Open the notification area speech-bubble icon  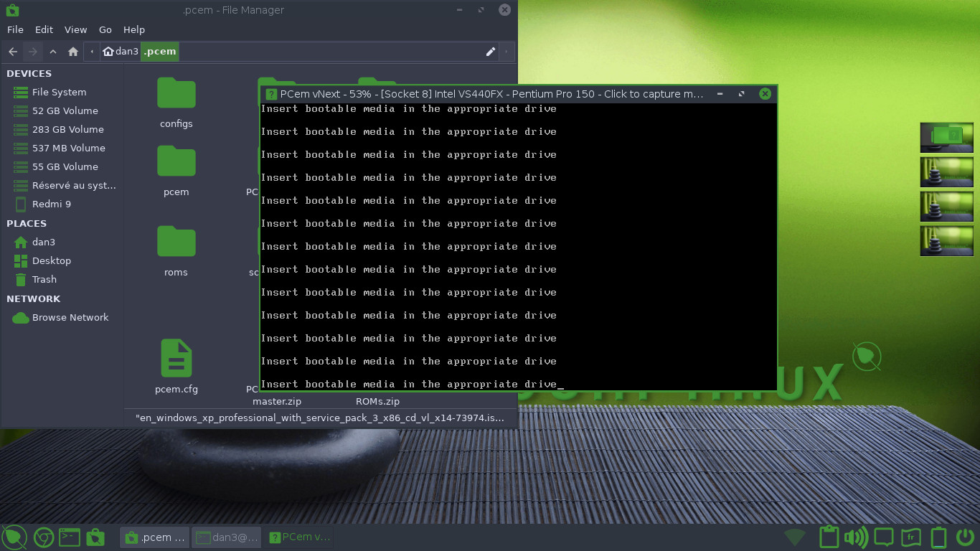point(883,536)
